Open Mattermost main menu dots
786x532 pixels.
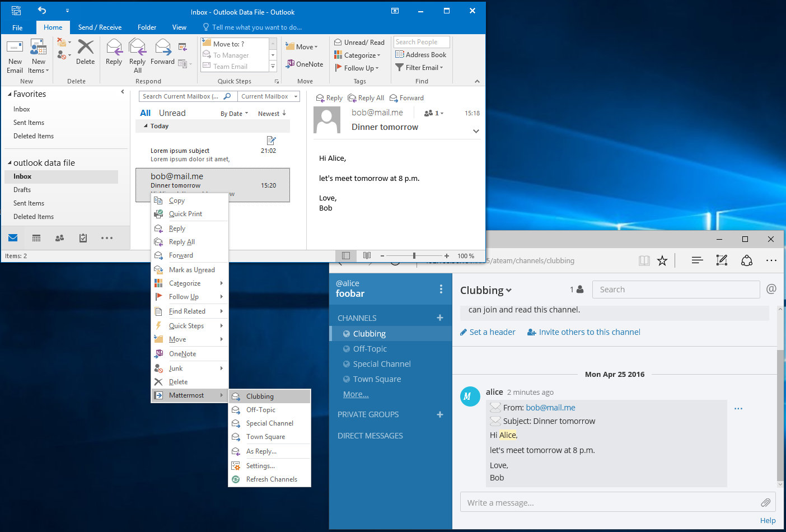pyautogui.click(x=441, y=289)
